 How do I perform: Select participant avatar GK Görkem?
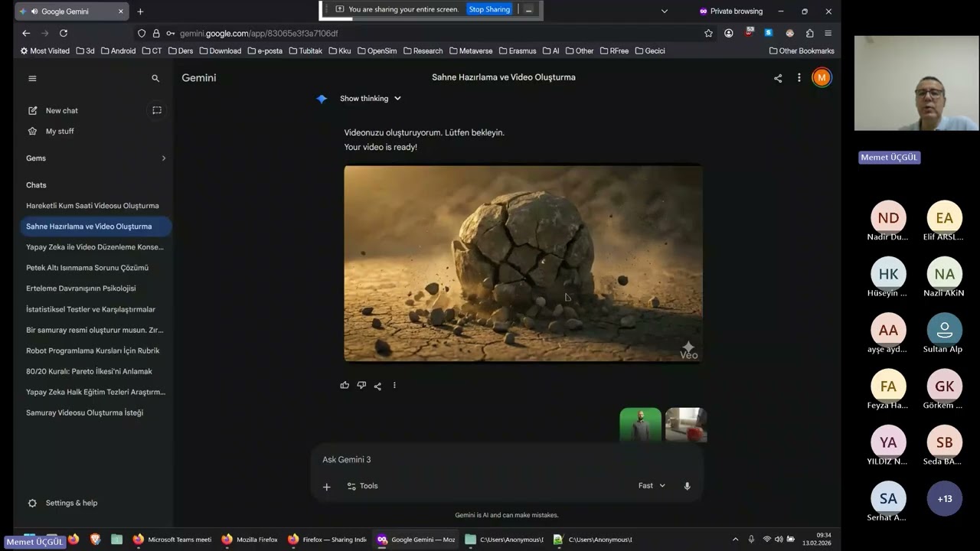point(945,386)
